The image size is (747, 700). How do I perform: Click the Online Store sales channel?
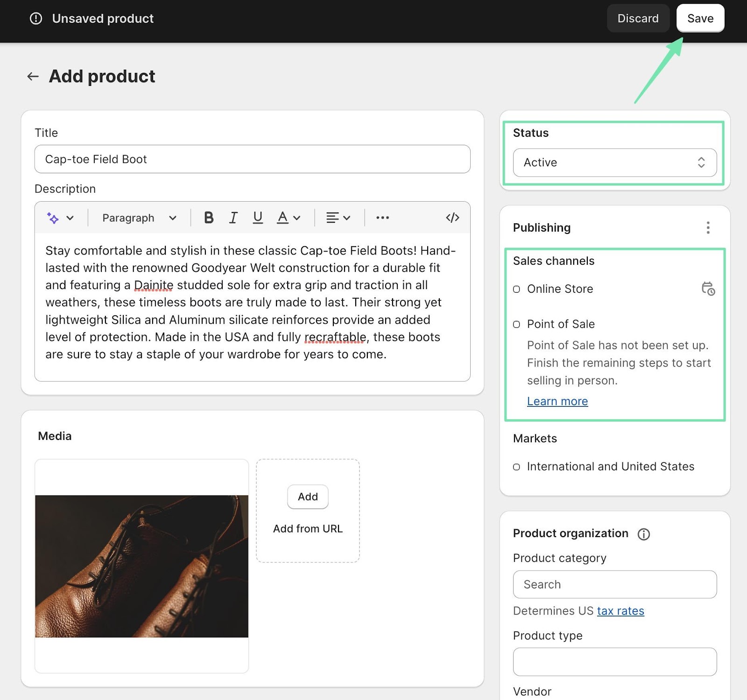coord(560,289)
